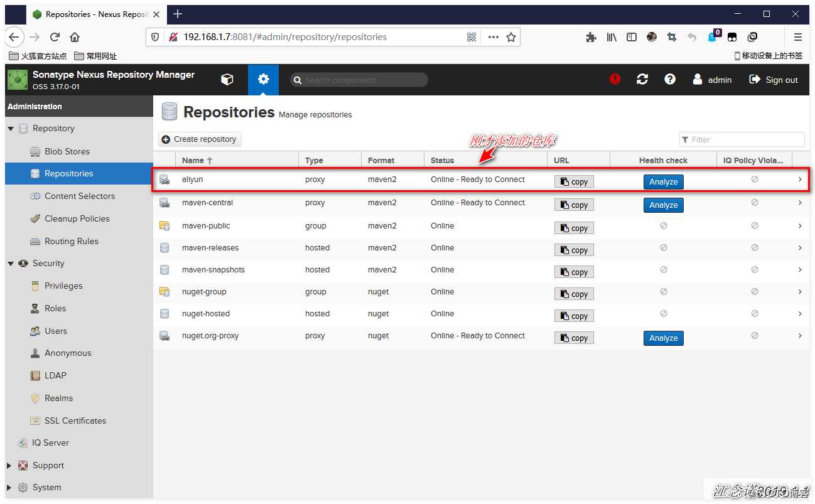Copy URL of nuget-group repository

coord(574,294)
